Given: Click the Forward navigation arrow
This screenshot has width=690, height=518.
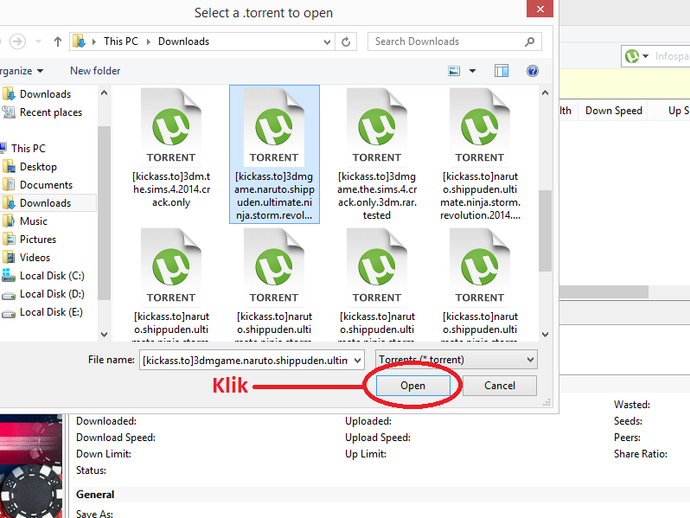Looking at the screenshot, I should [x=18, y=42].
